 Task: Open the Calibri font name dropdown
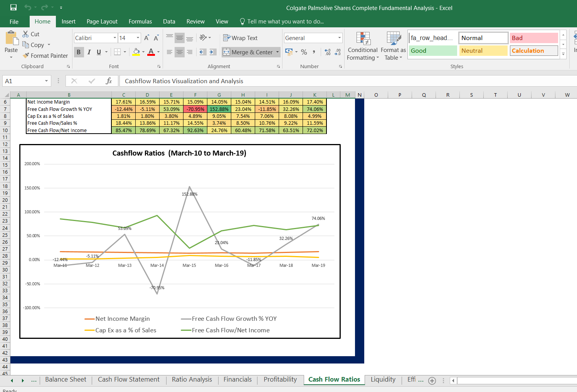tap(115, 38)
